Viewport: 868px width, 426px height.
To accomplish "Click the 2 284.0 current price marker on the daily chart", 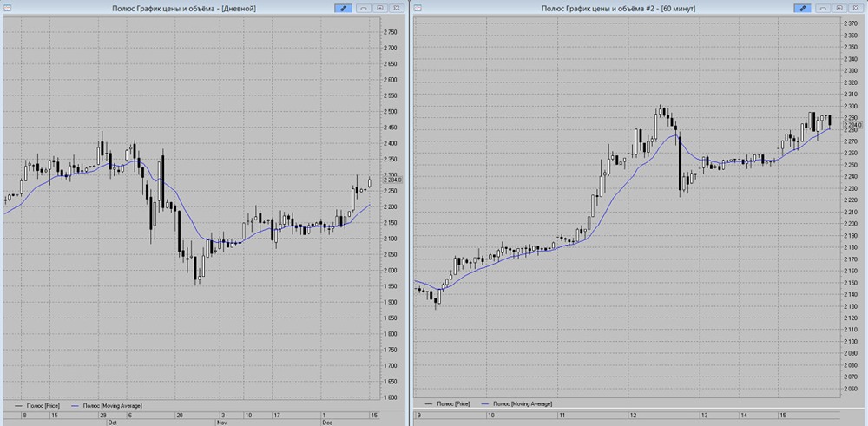I will (393, 180).
